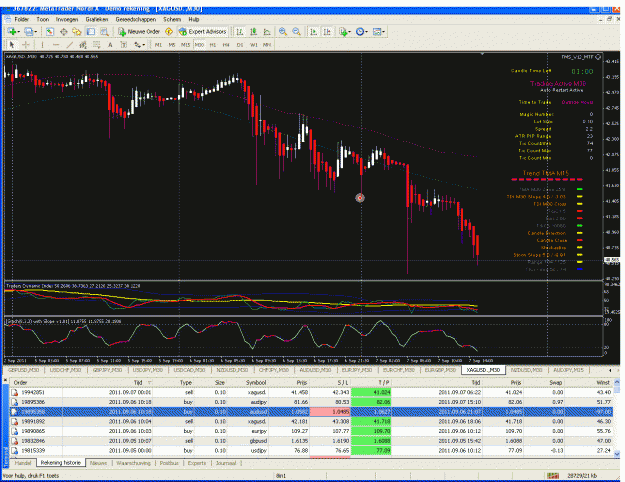Click the Symbool column header
The height and width of the screenshot is (482, 625).
pyautogui.click(x=256, y=382)
